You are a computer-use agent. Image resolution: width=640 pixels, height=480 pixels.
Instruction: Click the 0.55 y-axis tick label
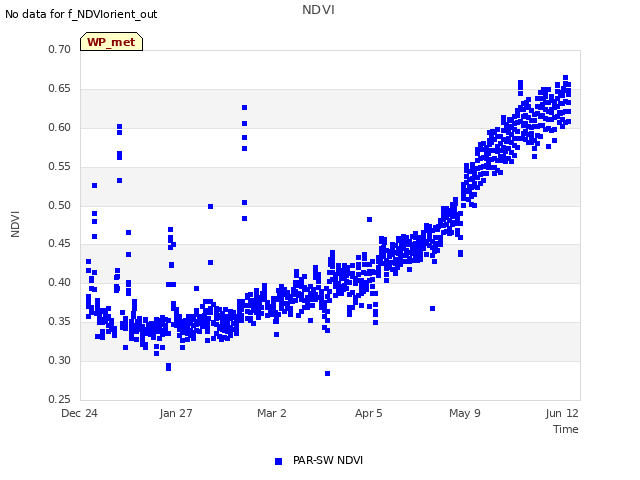[x=60, y=167]
